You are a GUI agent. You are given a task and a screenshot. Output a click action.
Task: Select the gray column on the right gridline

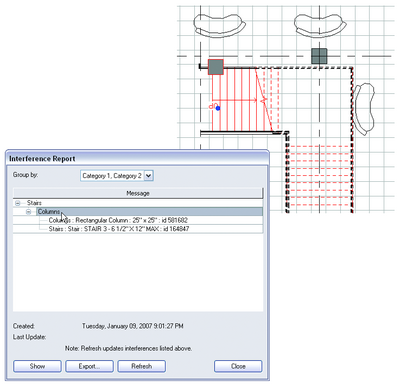click(319, 56)
